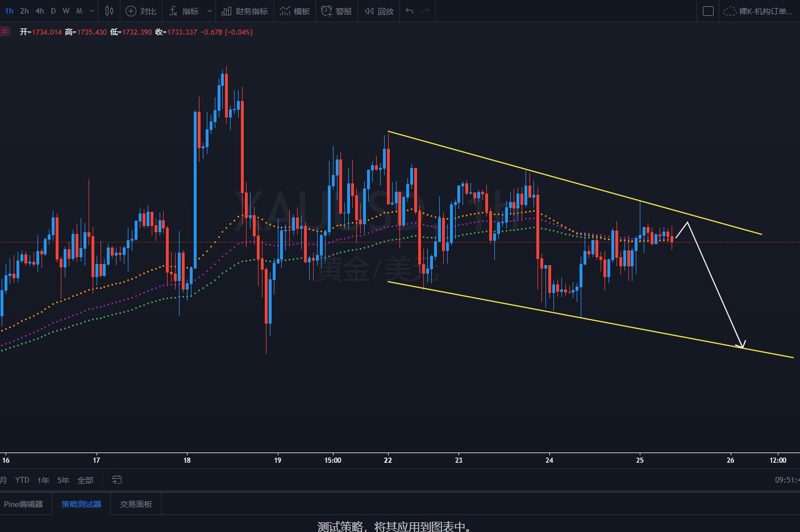The width and height of the screenshot is (800, 532).
Task: Click the go-to-date icon near 全部
Action: point(116,480)
